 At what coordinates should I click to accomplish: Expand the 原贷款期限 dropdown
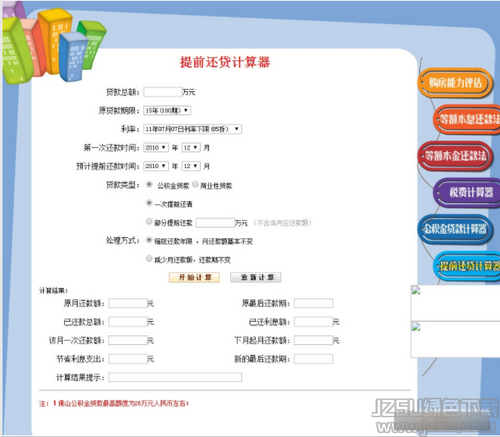tap(167, 110)
